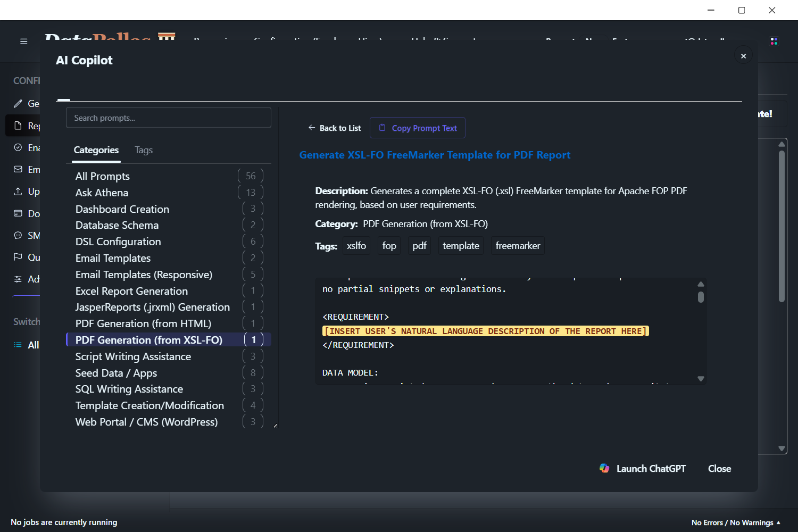798x532 pixels.
Task: Click the back arrow icon next to Back to List
Action: [x=312, y=128]
